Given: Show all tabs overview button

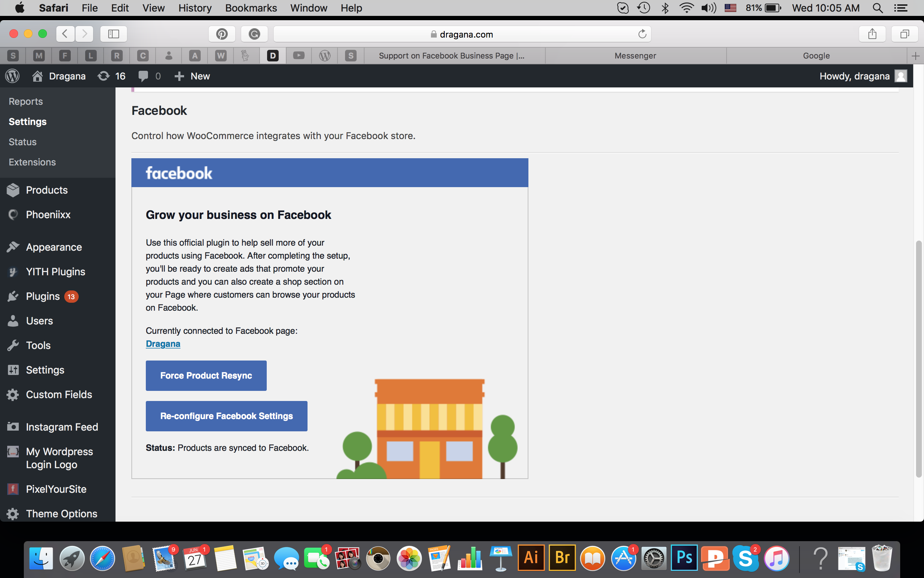Looking at the screenshot, I should pyautogui.click(x=905, y=34).
